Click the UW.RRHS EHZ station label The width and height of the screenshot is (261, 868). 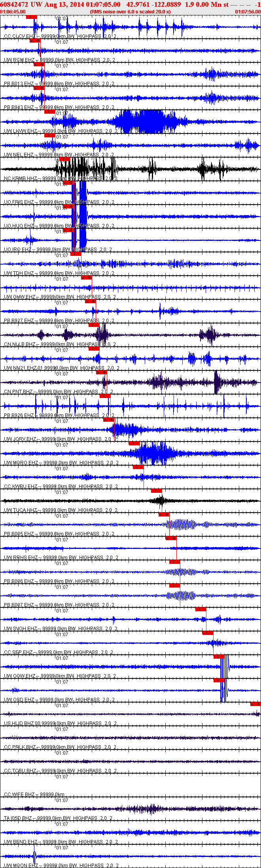click(x=21, y=558)
